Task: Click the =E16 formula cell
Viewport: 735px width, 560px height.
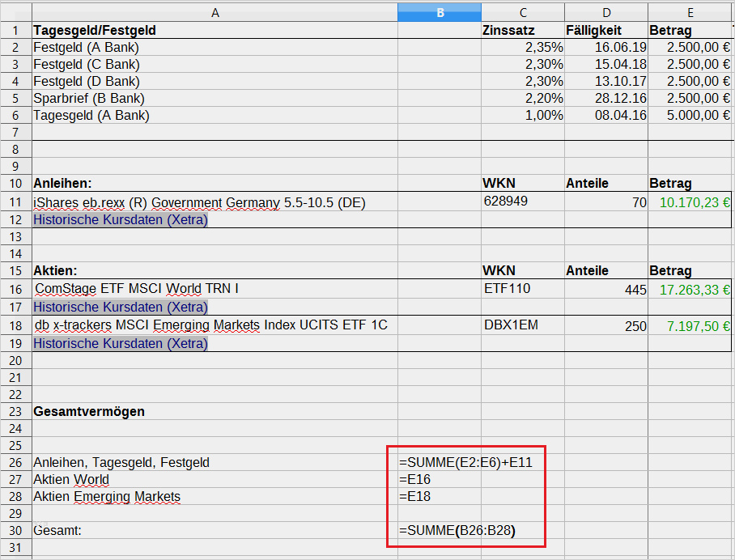Action: tap(440, 479)
